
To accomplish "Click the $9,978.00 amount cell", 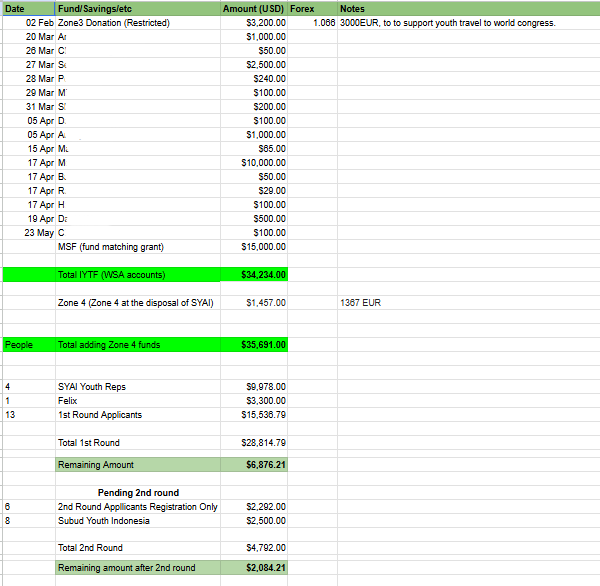I will click(254, 387).
